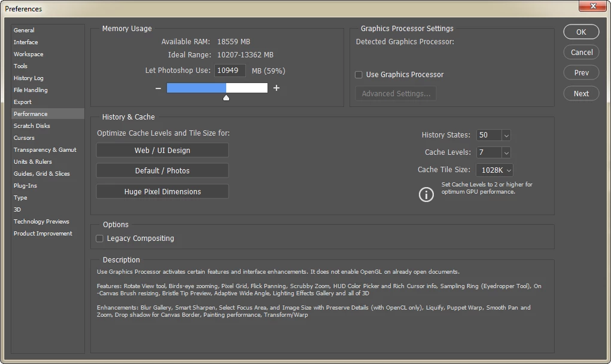
Task: Open Units & Rulers preferences
Action: pos(47,161)
